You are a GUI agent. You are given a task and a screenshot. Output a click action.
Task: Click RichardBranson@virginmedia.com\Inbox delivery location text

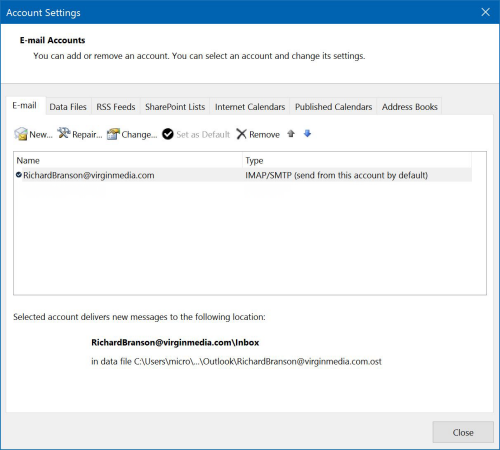coord(175,342)
